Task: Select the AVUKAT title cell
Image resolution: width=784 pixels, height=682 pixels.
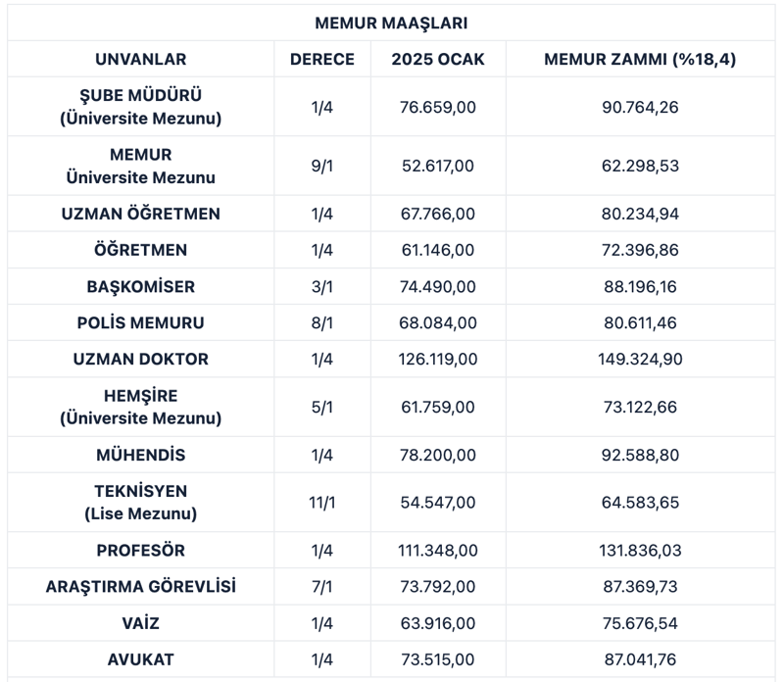Action: tap(140, 659)
